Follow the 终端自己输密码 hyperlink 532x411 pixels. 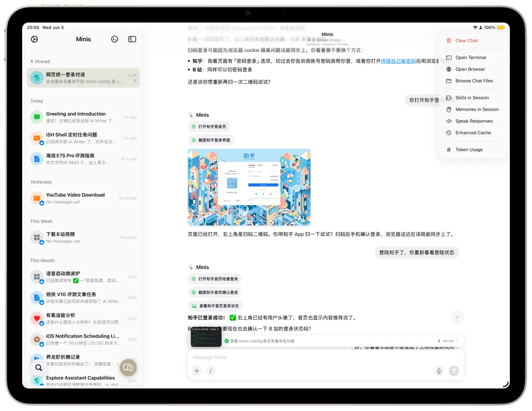(399, 61)
